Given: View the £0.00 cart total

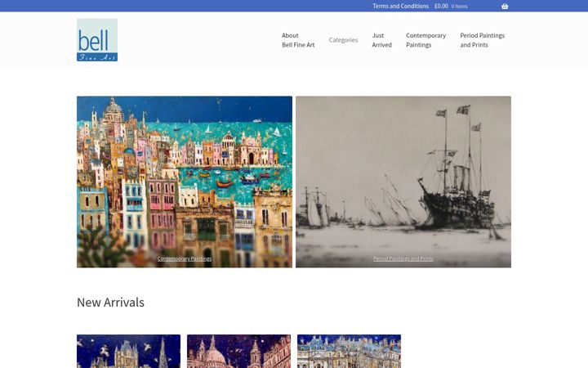Looking at the screenshot, I should coord(441,6).
